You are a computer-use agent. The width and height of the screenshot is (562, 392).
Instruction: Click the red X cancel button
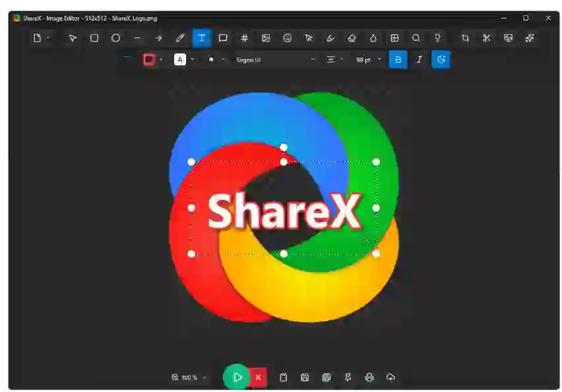(x=258, y=377)
